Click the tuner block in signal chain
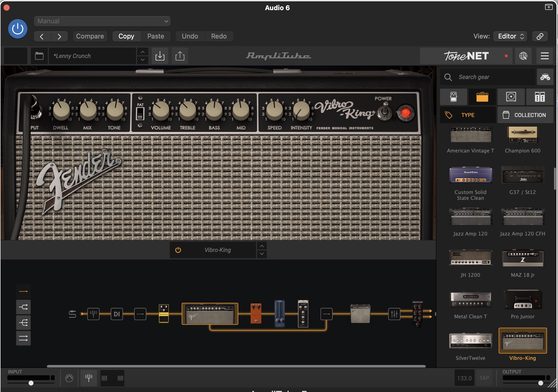558x392 pixels. coord(93,314)
